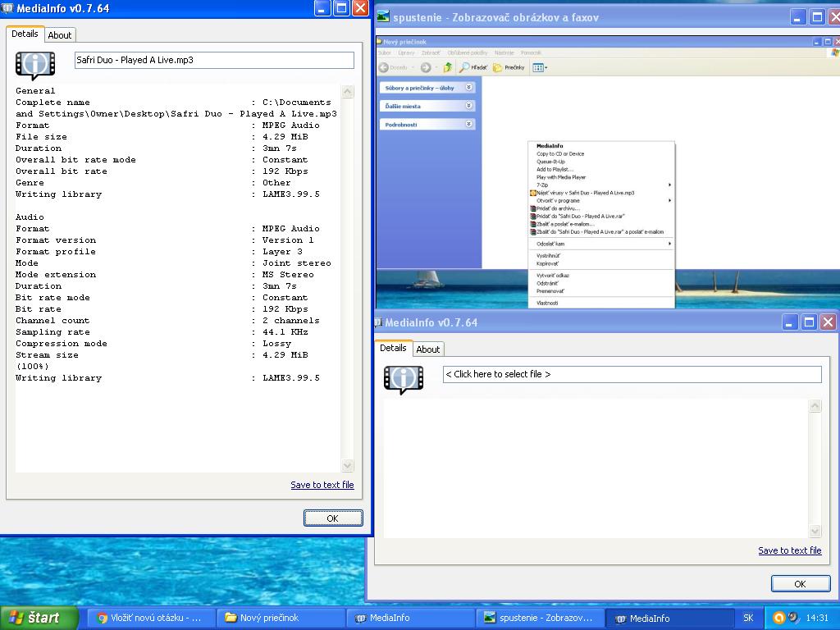840x630 pixels.
Task: Click scroll-down arrow of the Safri Duo details pane
Action: 347,465
